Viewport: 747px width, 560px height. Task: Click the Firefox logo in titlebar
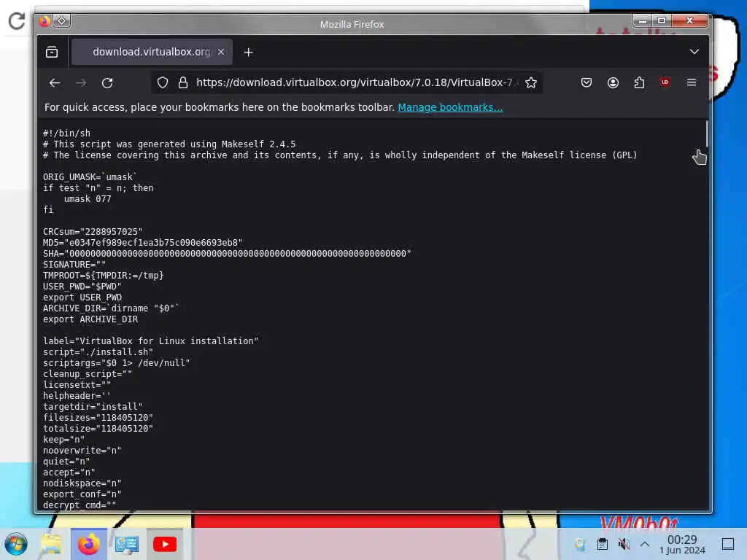click(44, 21)
